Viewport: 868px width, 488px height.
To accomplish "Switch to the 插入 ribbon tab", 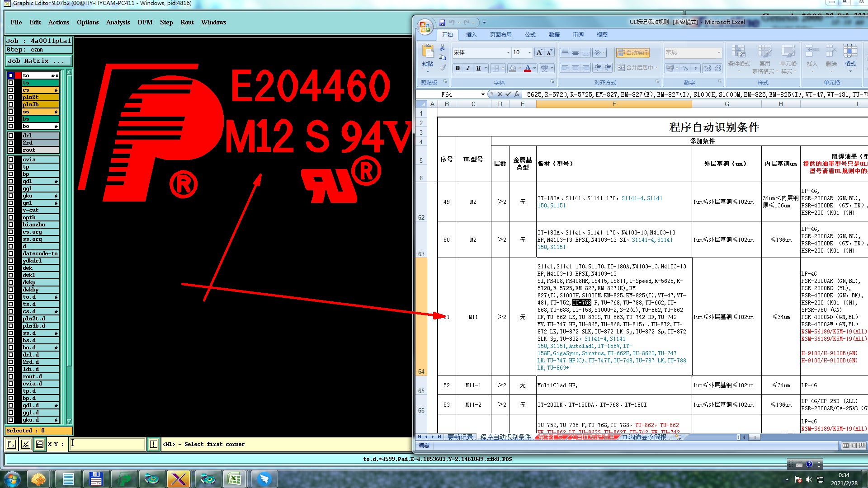I will point(472,35).
